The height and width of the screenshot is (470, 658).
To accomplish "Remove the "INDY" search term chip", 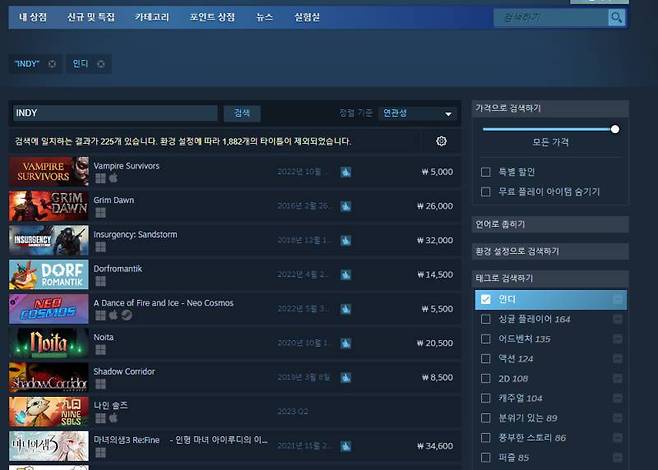I will point(52,64).
